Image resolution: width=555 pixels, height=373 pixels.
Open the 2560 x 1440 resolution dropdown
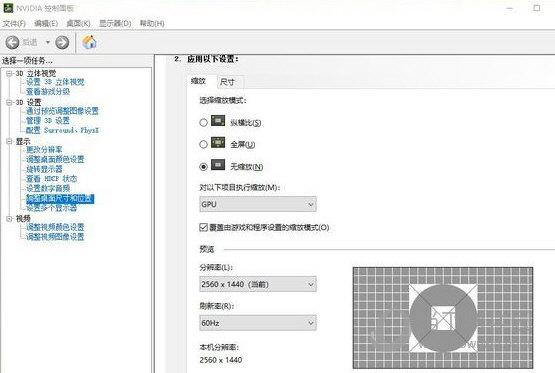pos(258,284)
